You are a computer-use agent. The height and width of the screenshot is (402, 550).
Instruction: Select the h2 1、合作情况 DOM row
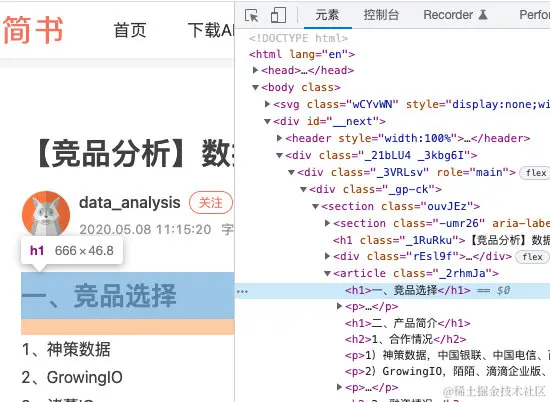pos(405,339)
